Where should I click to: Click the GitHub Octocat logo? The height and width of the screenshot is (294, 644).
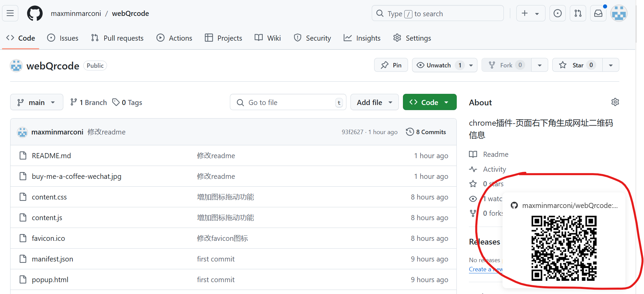coord(35,13)
